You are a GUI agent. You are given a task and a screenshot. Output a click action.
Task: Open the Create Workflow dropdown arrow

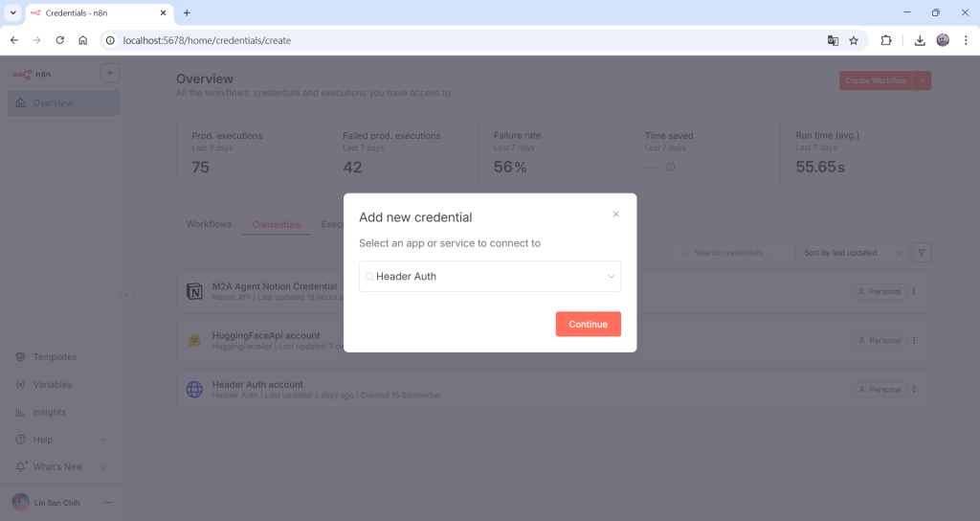(922, 80)
